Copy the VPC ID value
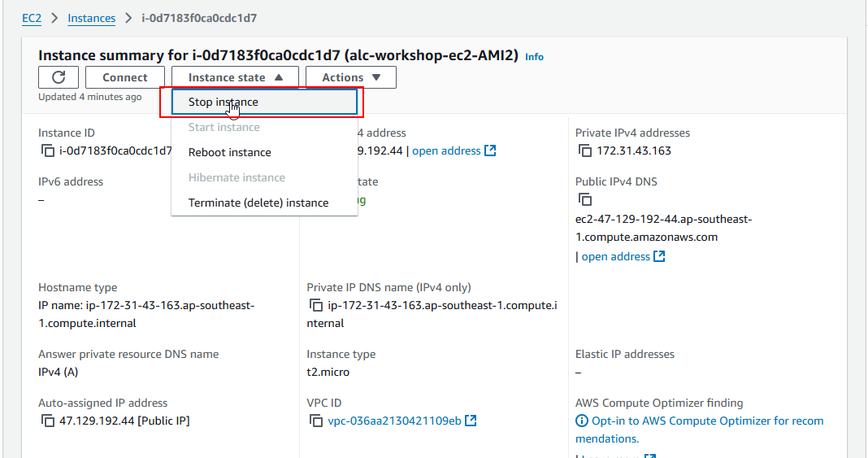868x458 pixels. [317, 421]
